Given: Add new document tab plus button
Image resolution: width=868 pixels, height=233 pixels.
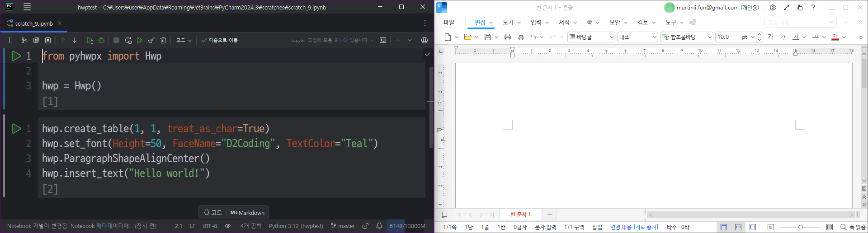Looking at the screenshot, I should pyautogui.click(x=550, y=214).
